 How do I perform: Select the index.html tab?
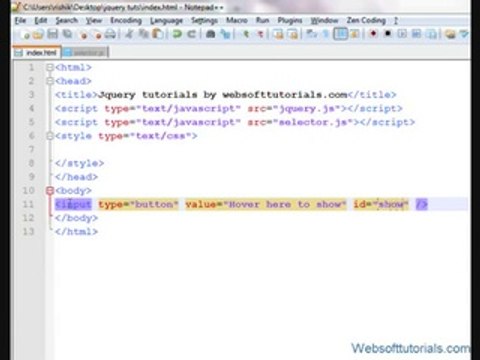37,53
